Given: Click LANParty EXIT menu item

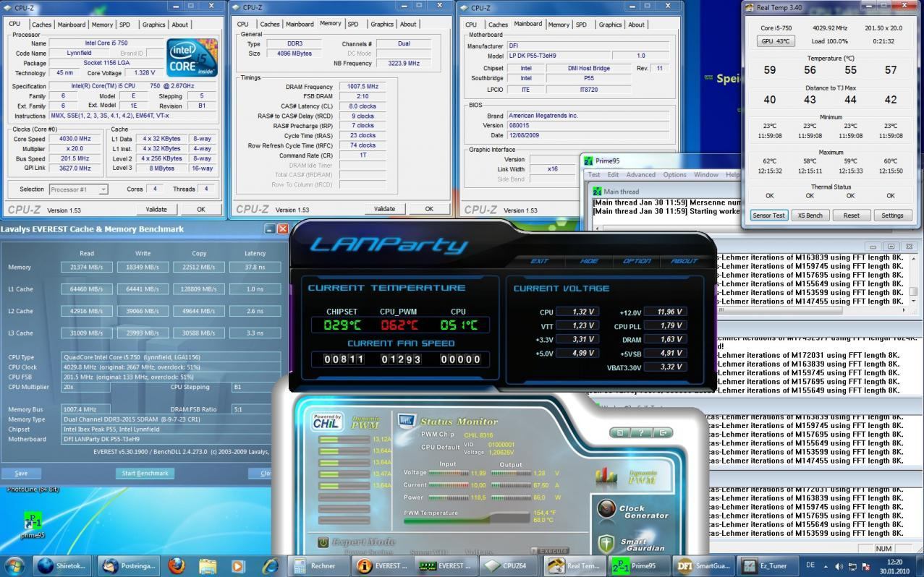Looking at the screenshot, I should point(539,261).
